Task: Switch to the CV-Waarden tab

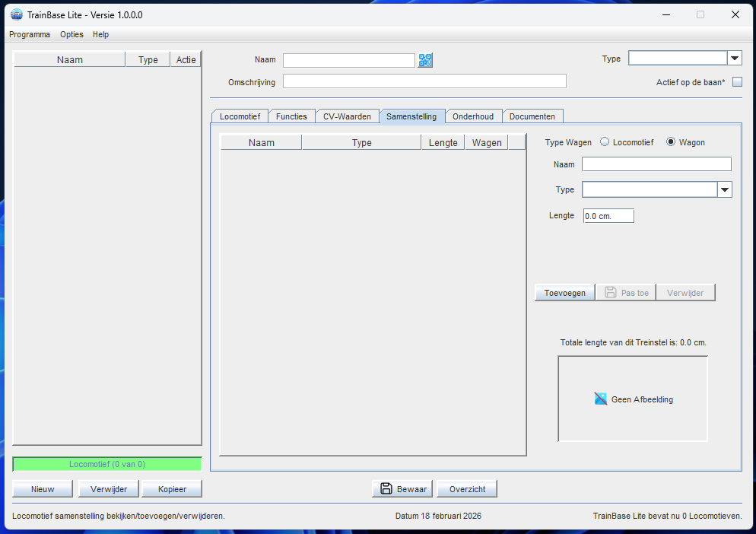Action: pos(347,116)
